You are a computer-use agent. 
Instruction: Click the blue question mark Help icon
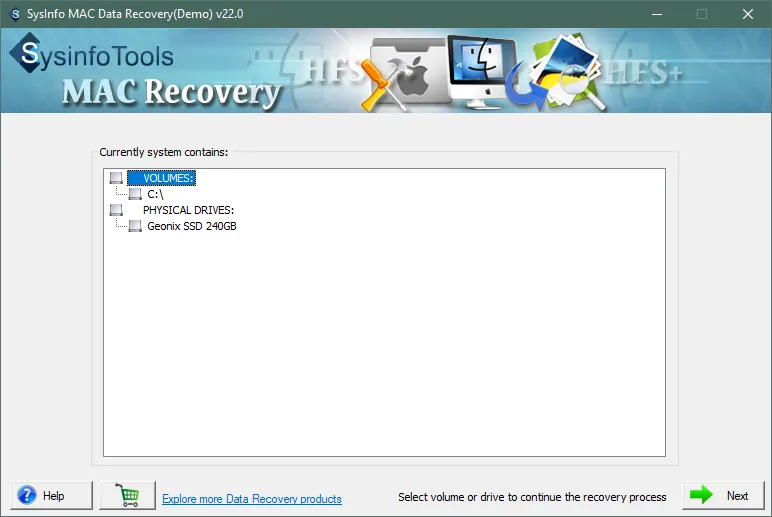(x=27, y=495)
